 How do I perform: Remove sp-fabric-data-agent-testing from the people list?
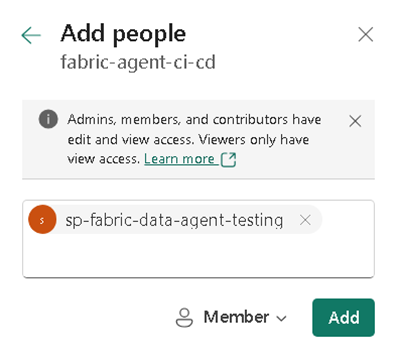[x=305, y=220]
